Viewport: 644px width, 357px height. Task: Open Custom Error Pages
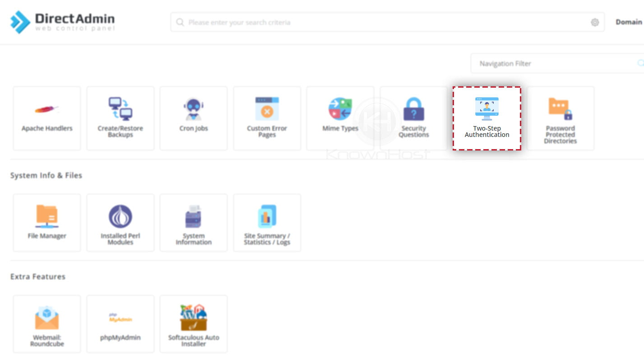267,118
